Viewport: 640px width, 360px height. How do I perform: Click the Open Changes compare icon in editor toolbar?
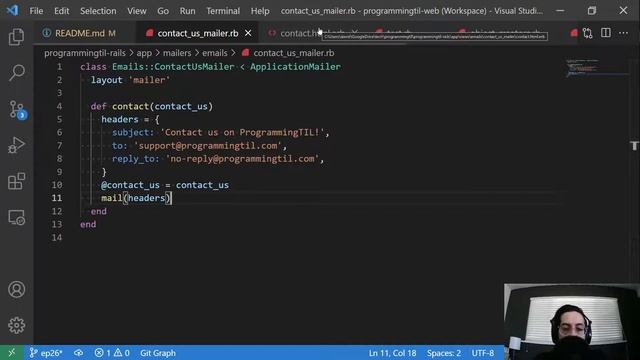[587, 33]
